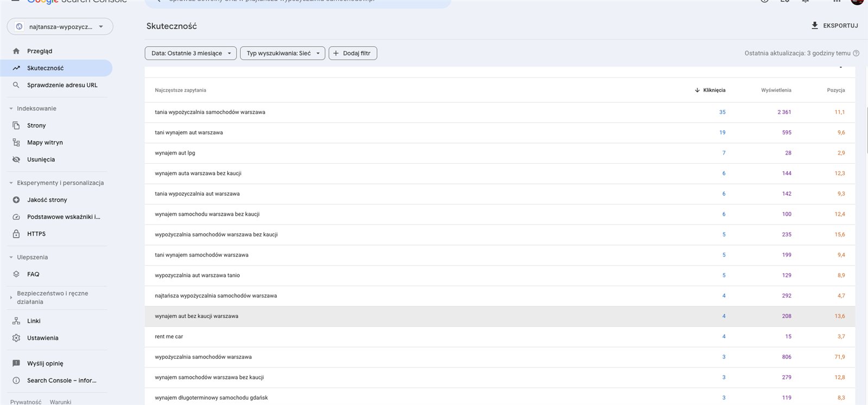This screenshot has height=405, width=868.
Task: Click the Mapy witryn sitemap icon
Action: click(16, 143)
